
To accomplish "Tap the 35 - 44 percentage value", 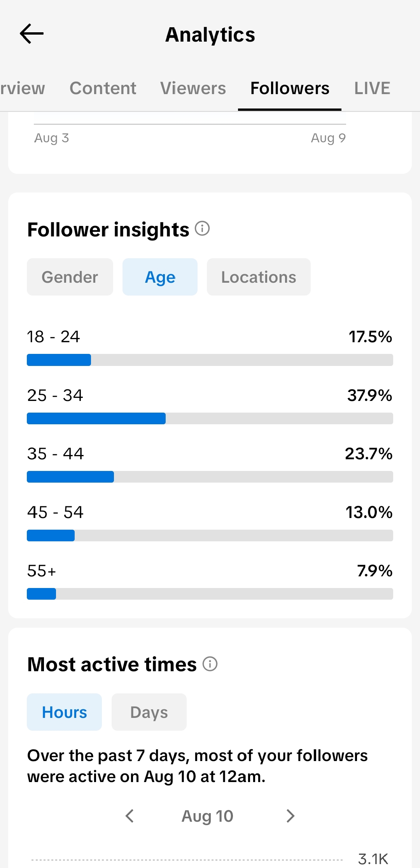I will [x=369, y=453].
